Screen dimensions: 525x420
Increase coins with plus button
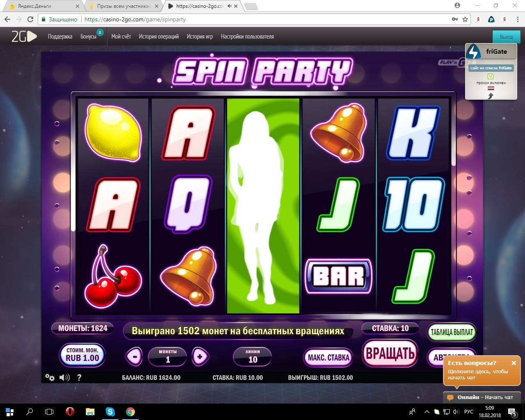point(200,357)
